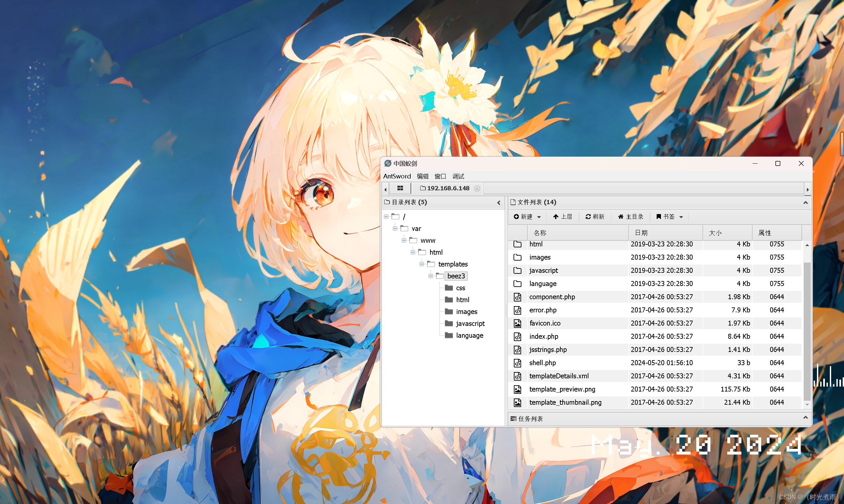Collapse the root / tree node
The width and height of the screenshot is (844, 504).
(x=386, y=217)
